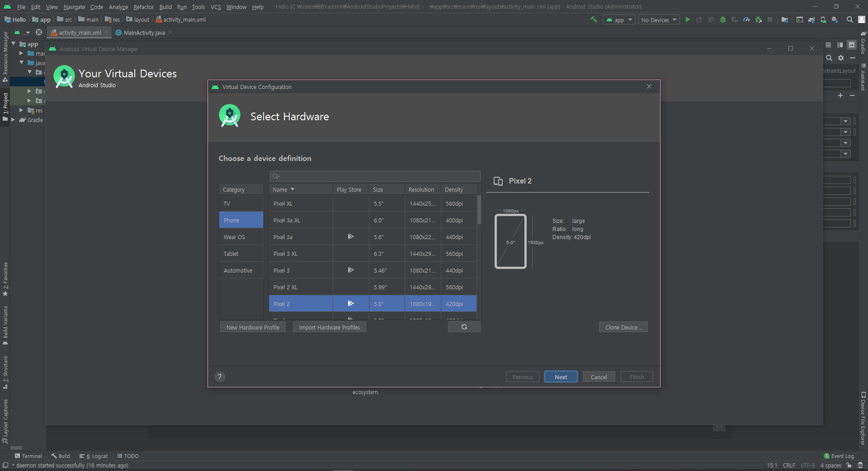
Task: Select the Pixel 3a XL device row
Action: [x=373, y=220]
